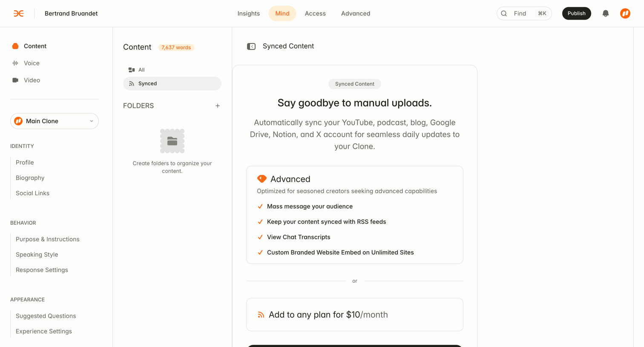Viewport: 644px width, 347px height.
Task: Expand the Main Clone dropdown
Action: [55, 121]
